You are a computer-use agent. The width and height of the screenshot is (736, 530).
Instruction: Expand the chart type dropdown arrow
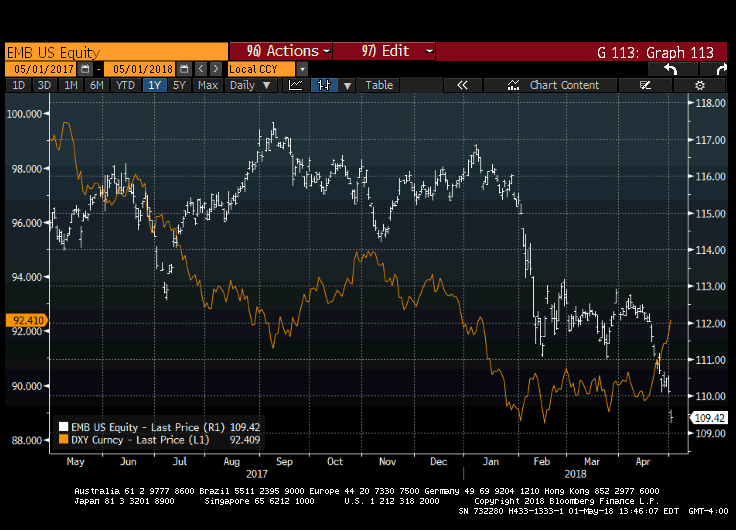[x=347, y=85]
